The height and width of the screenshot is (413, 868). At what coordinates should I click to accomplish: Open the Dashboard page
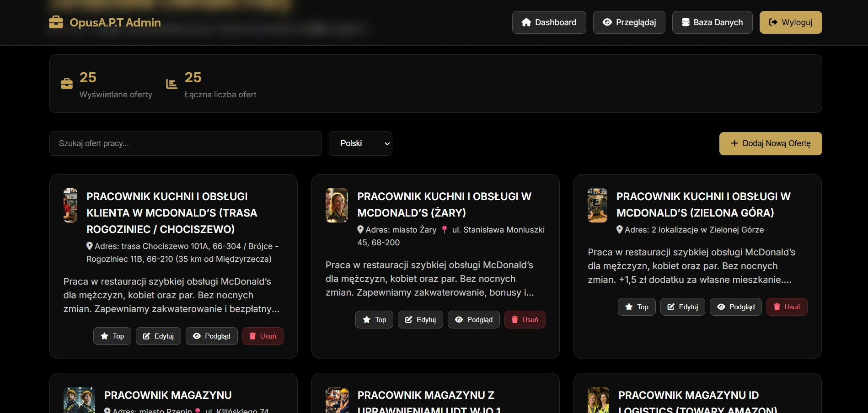[x=549, y=22]
